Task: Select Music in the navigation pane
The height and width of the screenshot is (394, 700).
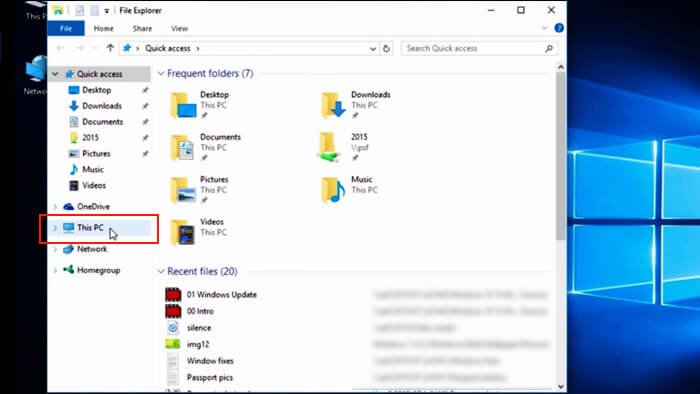Action: point(93,170)
